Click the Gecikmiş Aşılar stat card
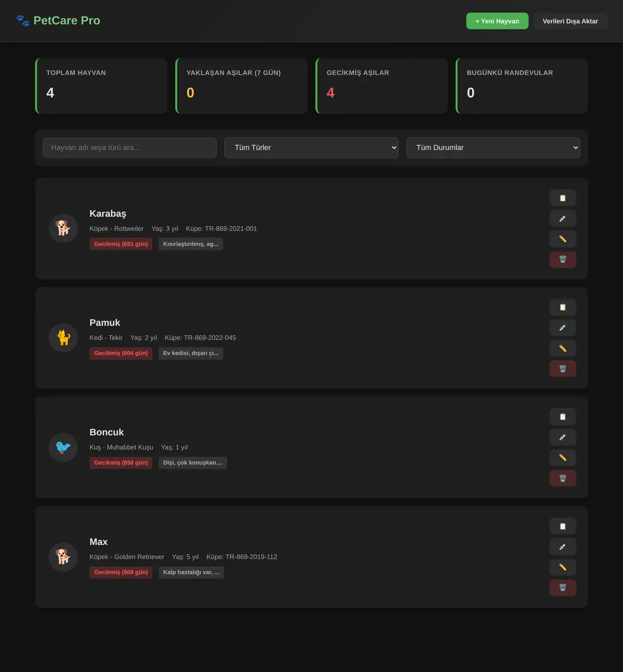The width and height of the screenshot is (623, 672). click(x=382, y=86)
